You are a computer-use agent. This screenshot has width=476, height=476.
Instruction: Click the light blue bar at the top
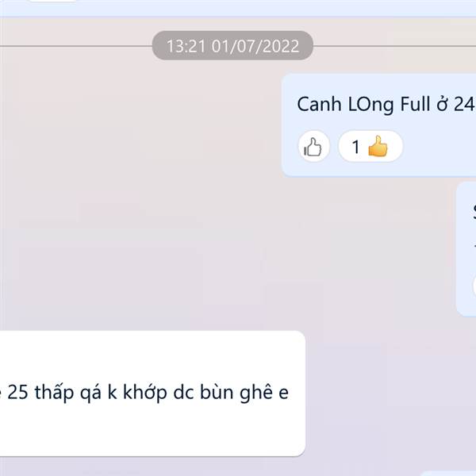point(238,8)
